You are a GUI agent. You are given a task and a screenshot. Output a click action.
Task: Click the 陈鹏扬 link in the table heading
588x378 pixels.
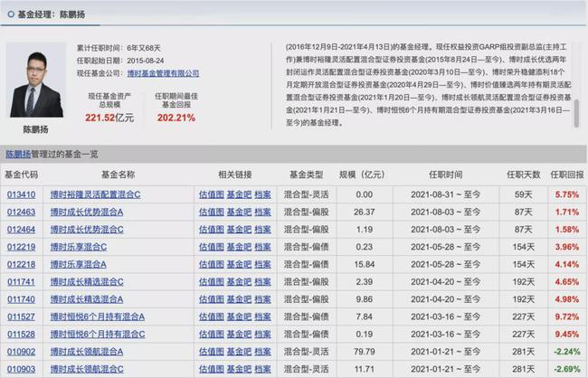click(18, 154)
